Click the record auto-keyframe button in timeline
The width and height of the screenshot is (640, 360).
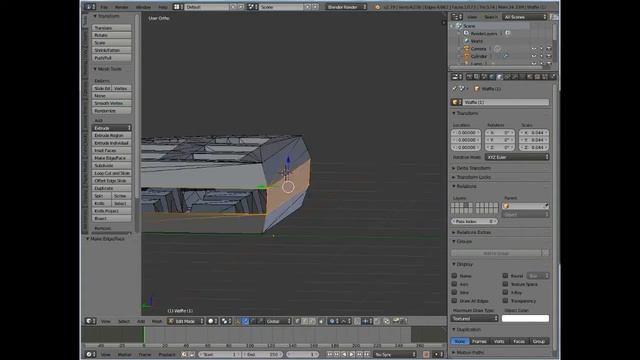pyautogui.click(x=426, y=354)
